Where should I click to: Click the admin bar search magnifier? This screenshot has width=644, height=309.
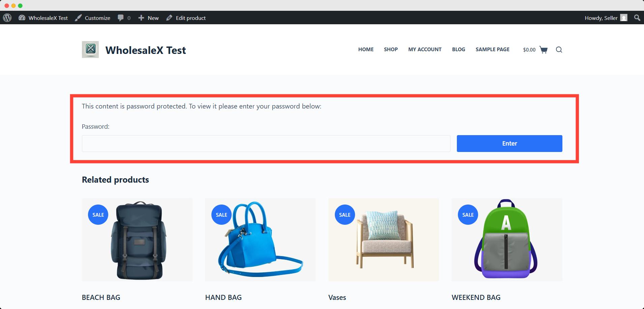click(637, 18)
